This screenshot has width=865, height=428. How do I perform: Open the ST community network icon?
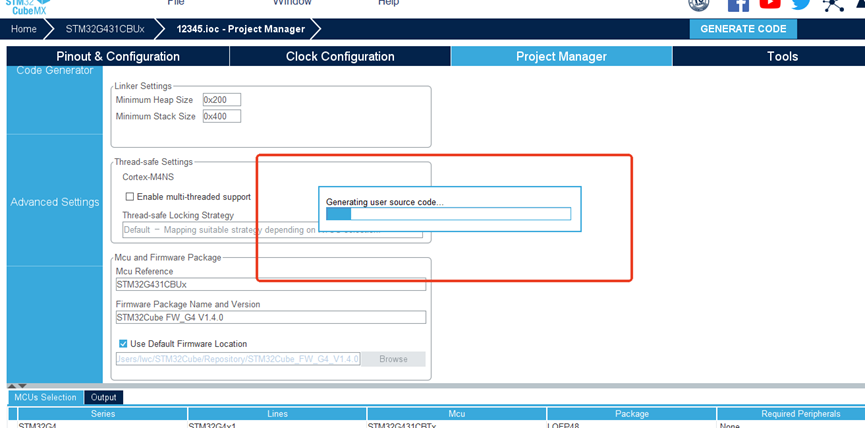[x=833, y=5]
